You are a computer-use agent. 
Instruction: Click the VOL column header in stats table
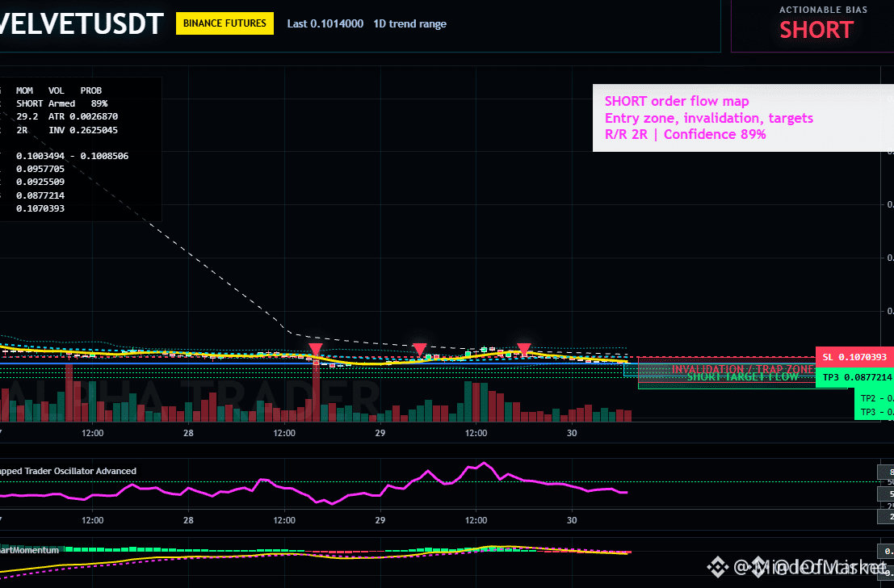pos(57,90)
